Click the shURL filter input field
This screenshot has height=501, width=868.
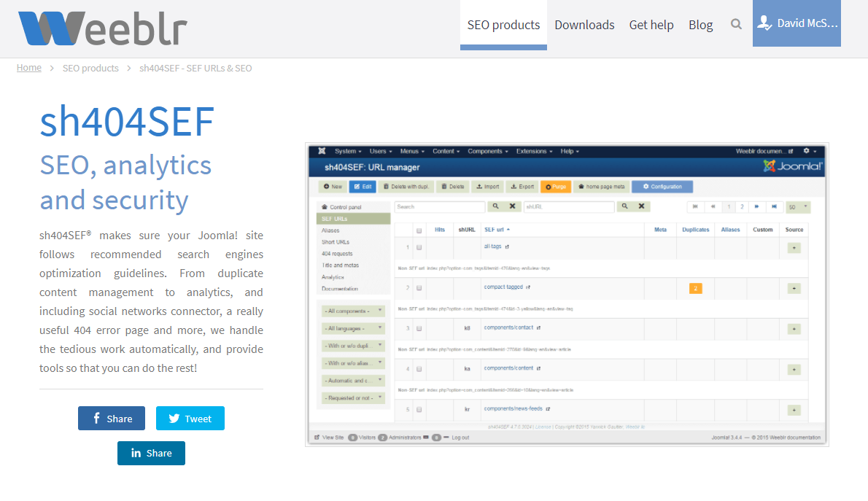(569, 206)
